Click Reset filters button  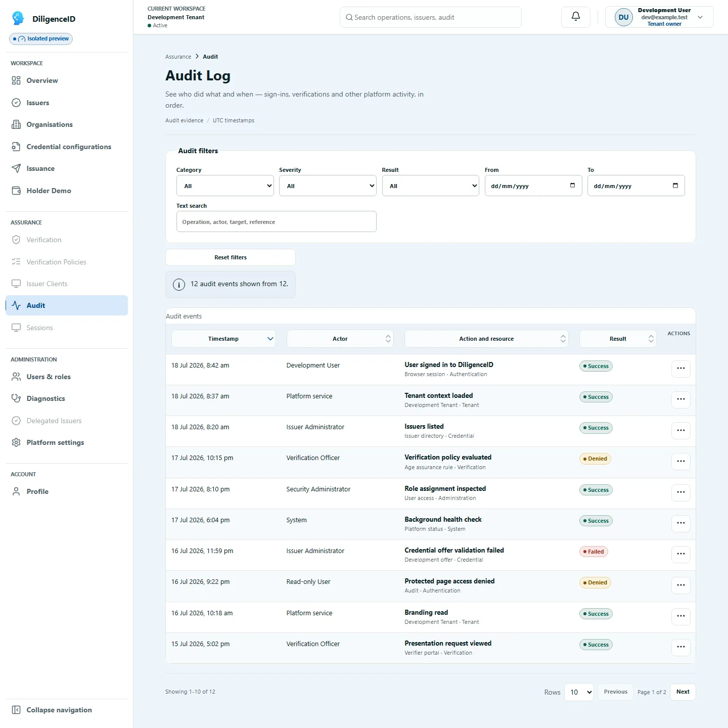point(231,257)
